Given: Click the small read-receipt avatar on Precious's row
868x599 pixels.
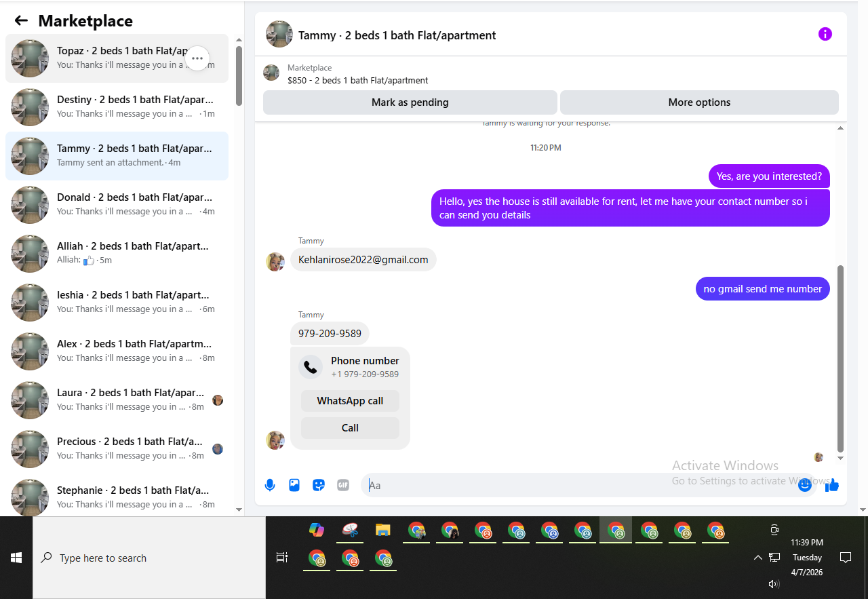Looking at the screenshot, I should [218, 449].
